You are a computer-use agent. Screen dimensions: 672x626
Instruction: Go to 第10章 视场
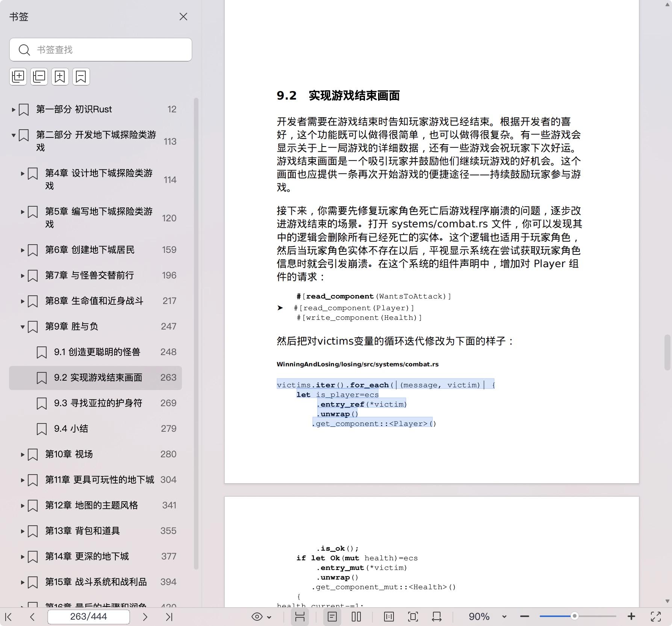point(69,454)
